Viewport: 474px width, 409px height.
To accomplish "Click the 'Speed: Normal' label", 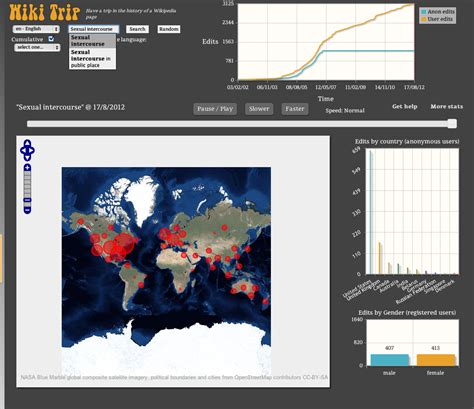I will (x=345, y=110).
